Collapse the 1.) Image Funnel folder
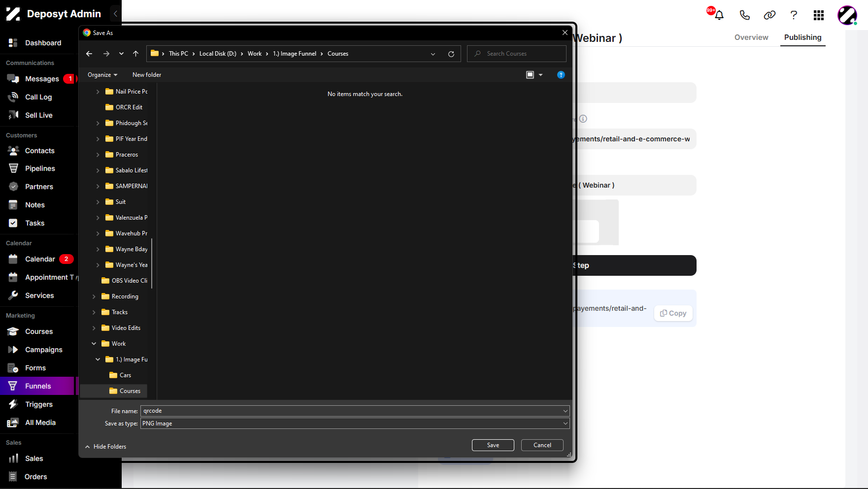 pyautogui.click(x=98, y=359)
